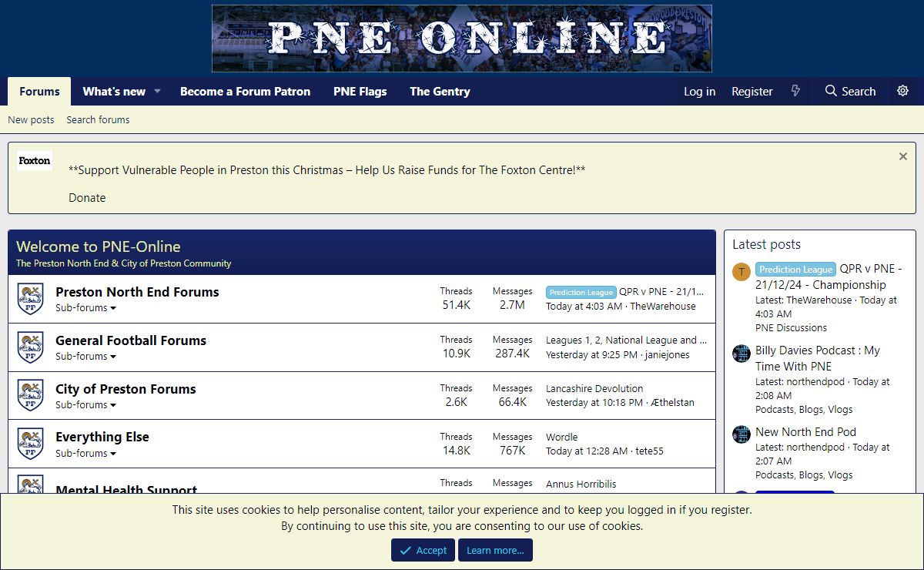The image size is (924, 570).
Task: Click crest icon beside Preston North End Forums
Action: point(30,299)
